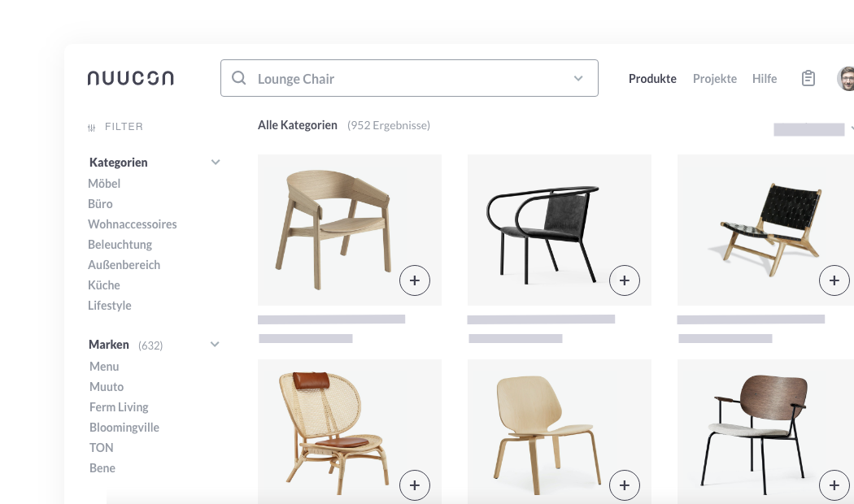
Task: Open the sort order dropdown placeholder
Action: coord(809,129)
